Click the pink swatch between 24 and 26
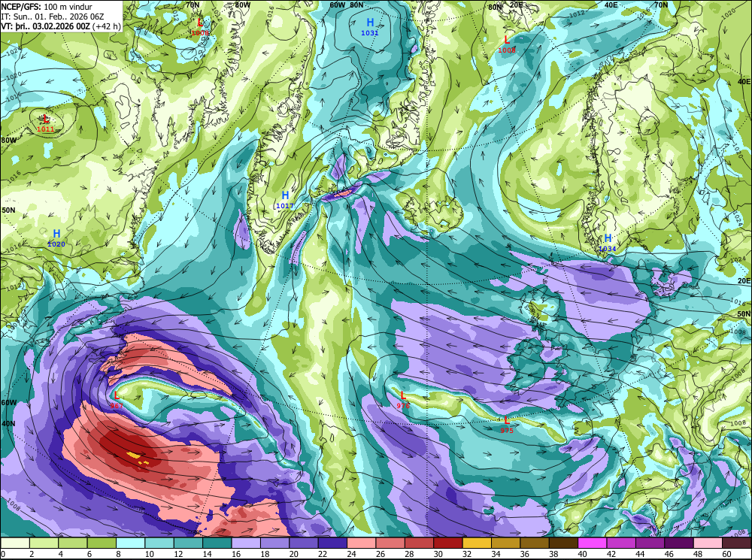The height and width of the screenshot is (560, 752). 362,543
